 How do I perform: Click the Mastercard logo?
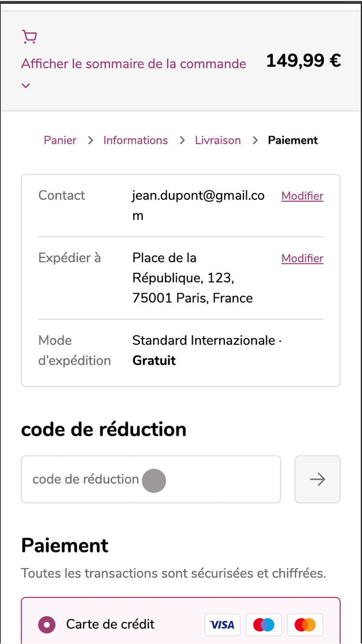(x=305, y=625)
